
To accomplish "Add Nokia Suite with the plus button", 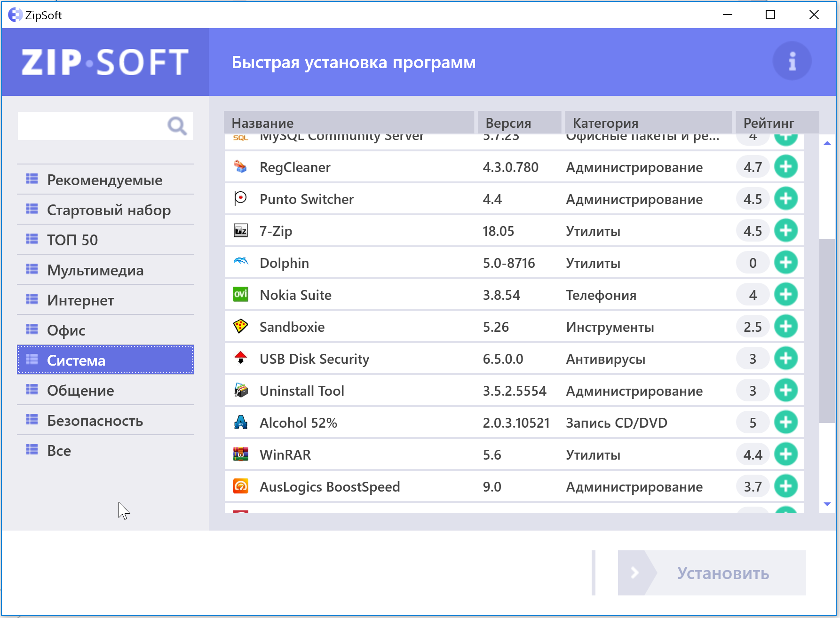I will point(786,294).
